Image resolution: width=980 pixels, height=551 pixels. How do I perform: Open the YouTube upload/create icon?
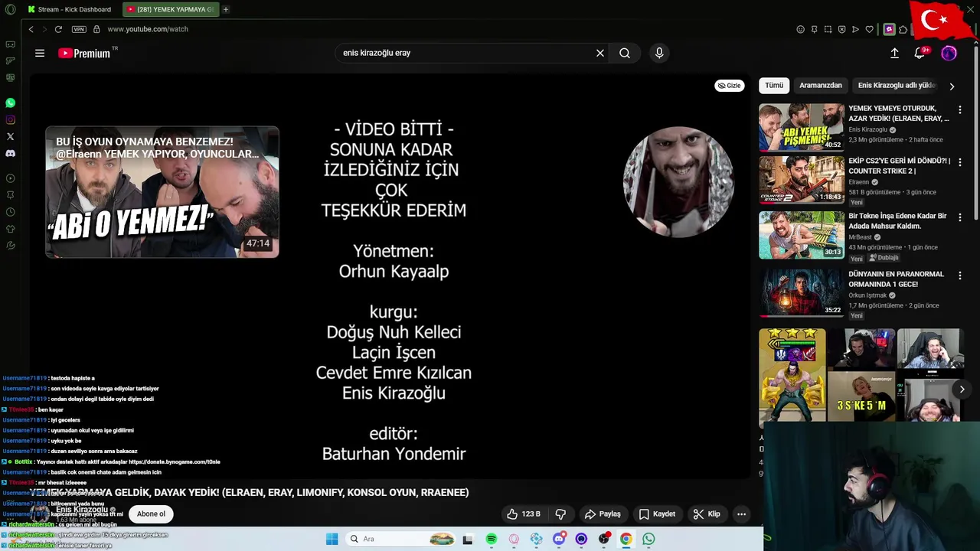pos(894,53)
